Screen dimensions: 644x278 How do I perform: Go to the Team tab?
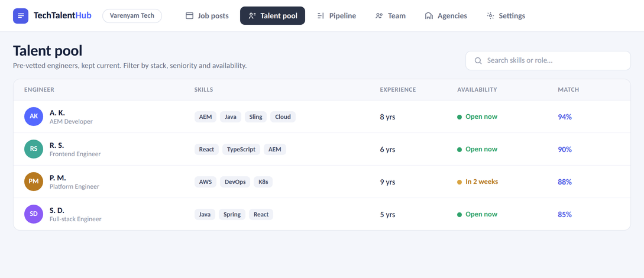390,16
